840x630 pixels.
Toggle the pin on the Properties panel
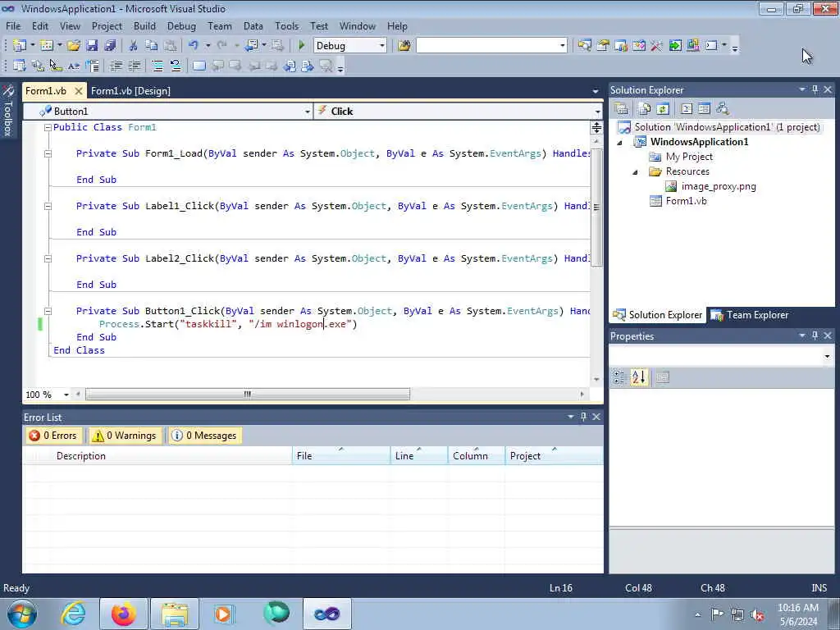(x=815, y=336)
